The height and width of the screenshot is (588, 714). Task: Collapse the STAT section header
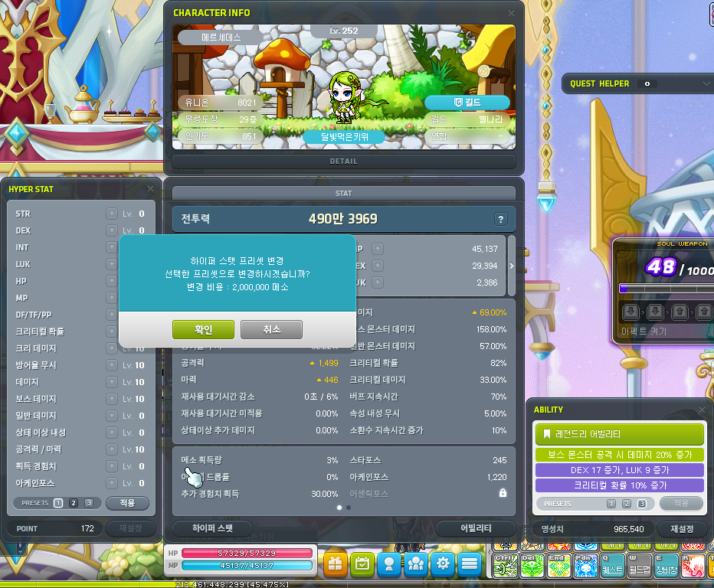point(344,194)
